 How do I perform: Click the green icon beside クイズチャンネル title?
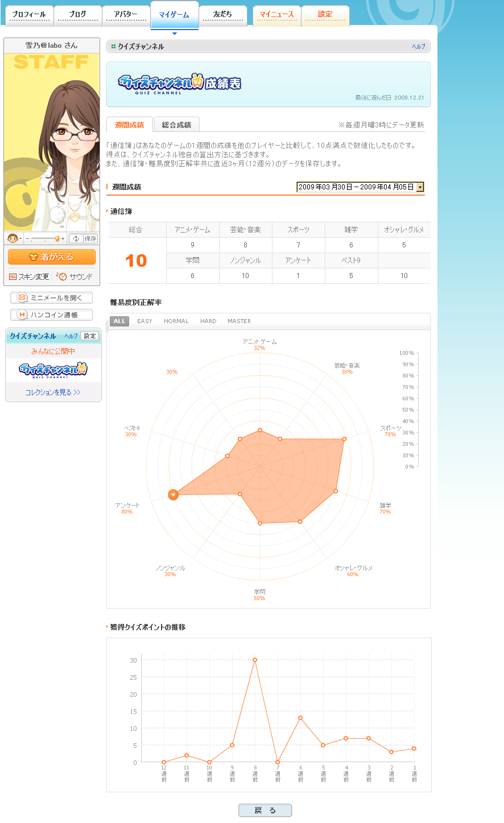[114, 47]
